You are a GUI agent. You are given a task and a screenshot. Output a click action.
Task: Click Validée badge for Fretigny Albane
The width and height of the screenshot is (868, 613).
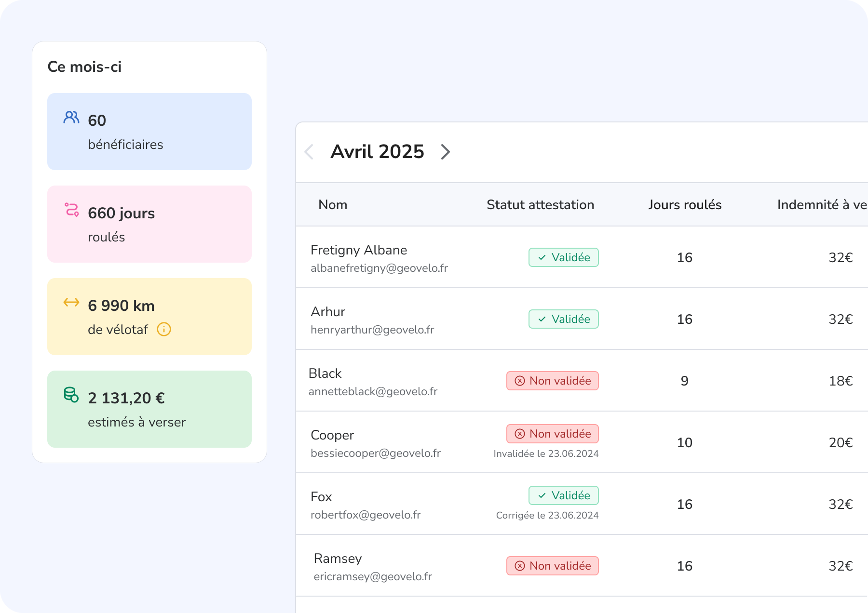coord(564,257)
